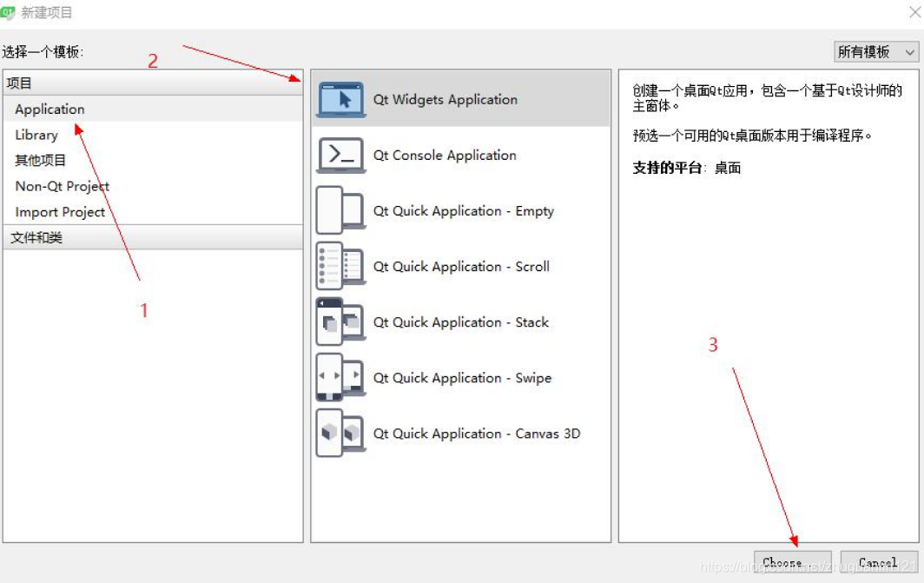The image size is (924, 583).
Task: Select Import Project category
Action: point(153,212)
